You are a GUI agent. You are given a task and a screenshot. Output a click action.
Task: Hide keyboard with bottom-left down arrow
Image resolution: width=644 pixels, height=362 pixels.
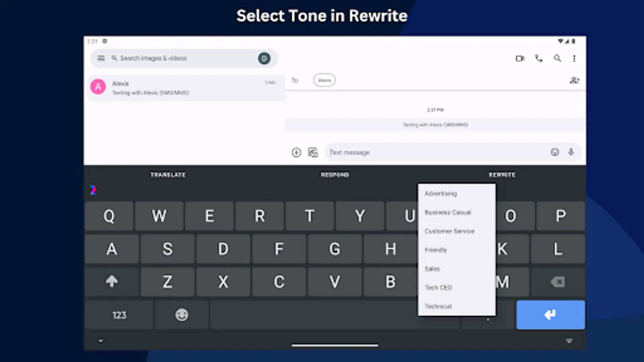[101, 341]
